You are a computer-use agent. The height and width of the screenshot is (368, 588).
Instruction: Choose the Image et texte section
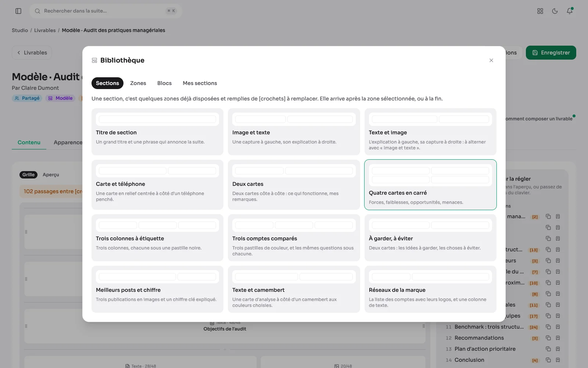[294, 132]
